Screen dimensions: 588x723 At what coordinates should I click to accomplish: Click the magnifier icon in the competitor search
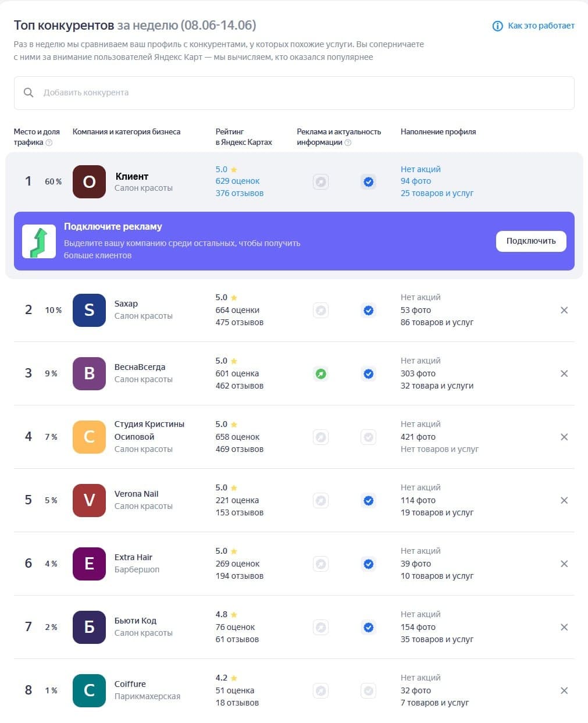point(28,92)
